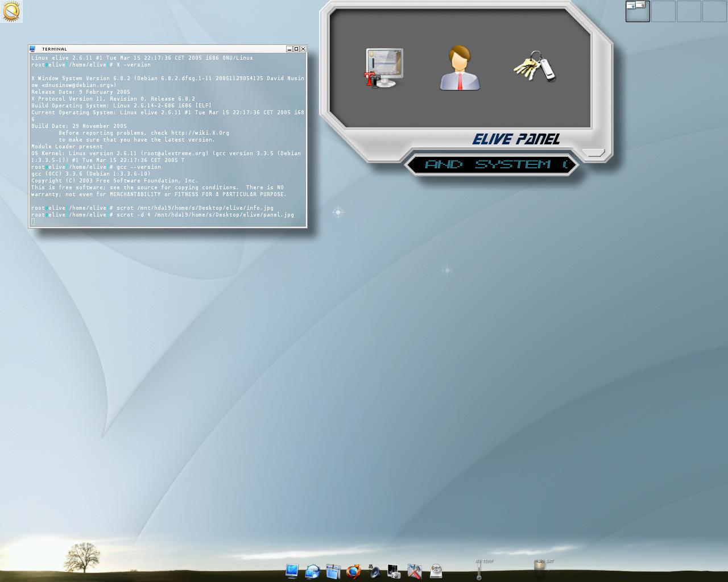This screenshot has height=582, width=728.
Task: Open the camera and photo icon in dock
Action: click(394, 571)
